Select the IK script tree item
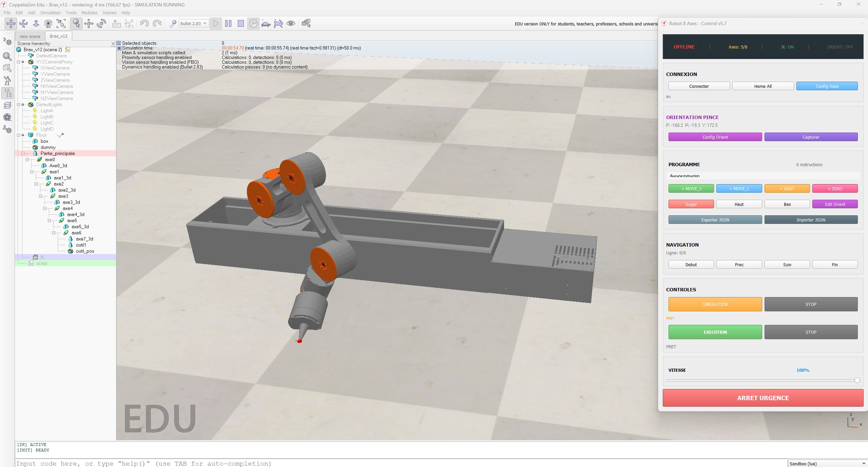 (42, 257)
